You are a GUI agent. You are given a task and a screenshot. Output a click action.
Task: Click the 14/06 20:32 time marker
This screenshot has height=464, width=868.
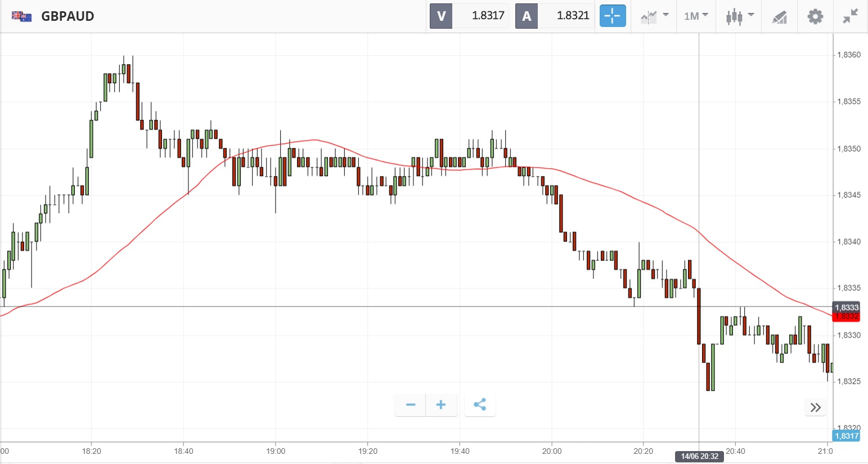[x=699, y=456]
